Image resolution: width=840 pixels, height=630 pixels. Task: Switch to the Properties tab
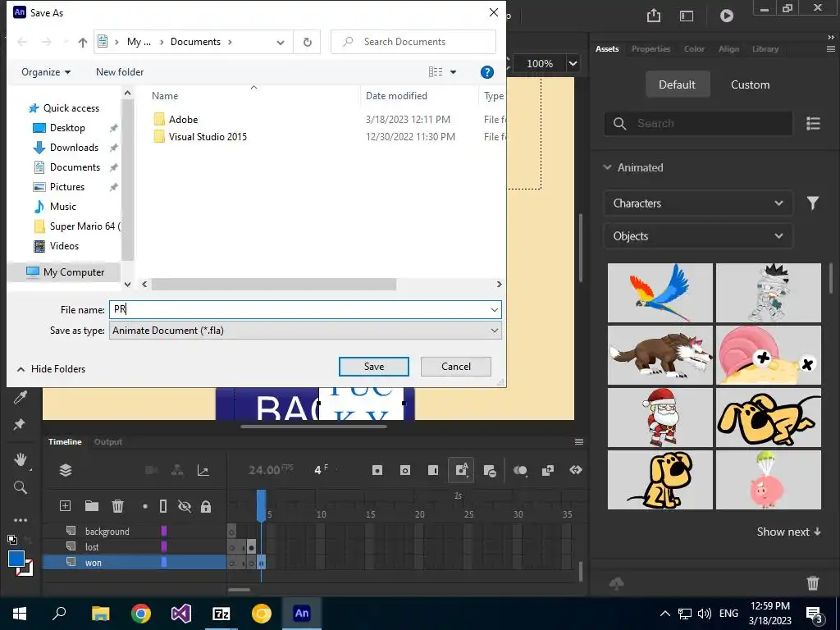coord(651,48)
